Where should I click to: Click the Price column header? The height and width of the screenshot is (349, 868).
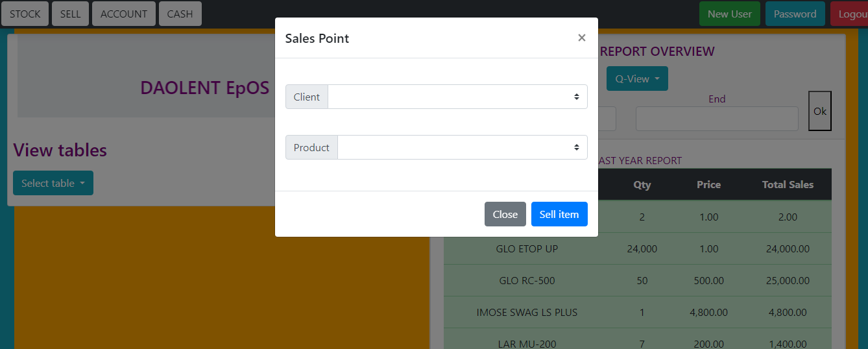708,184
